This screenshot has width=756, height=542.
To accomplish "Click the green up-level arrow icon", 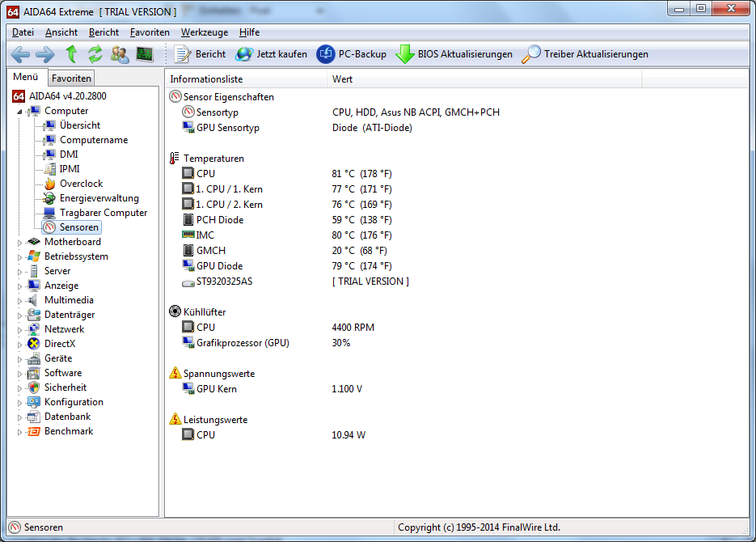I will pos(71,54).
